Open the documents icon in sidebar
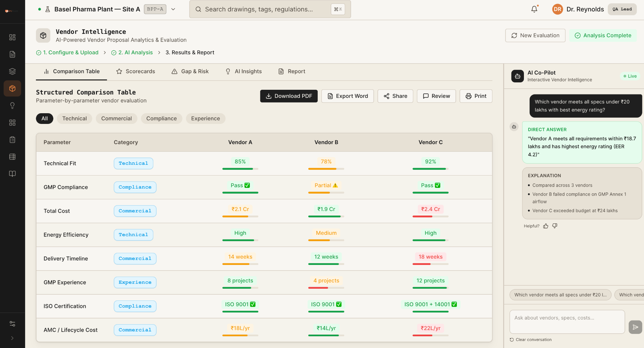The width and height of the screenshot is (644, 348). (12, 54)
